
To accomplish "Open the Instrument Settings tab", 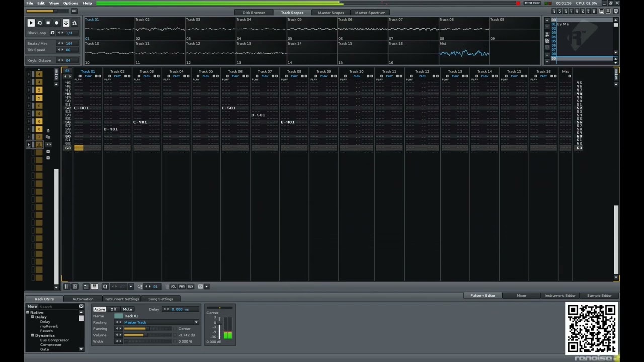I will 121,299.
